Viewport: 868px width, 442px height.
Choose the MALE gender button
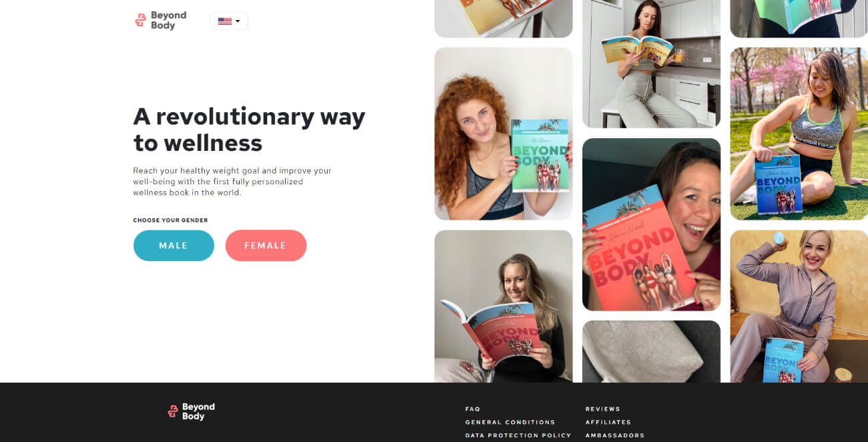pyautogui.click(x=174, y=246)
